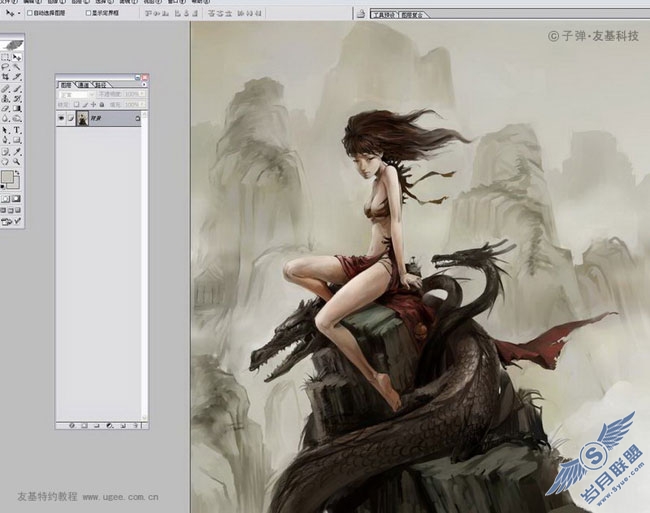Open the Move tool preset picker arrow
The image size is (650, 513).
pos(19,13)
